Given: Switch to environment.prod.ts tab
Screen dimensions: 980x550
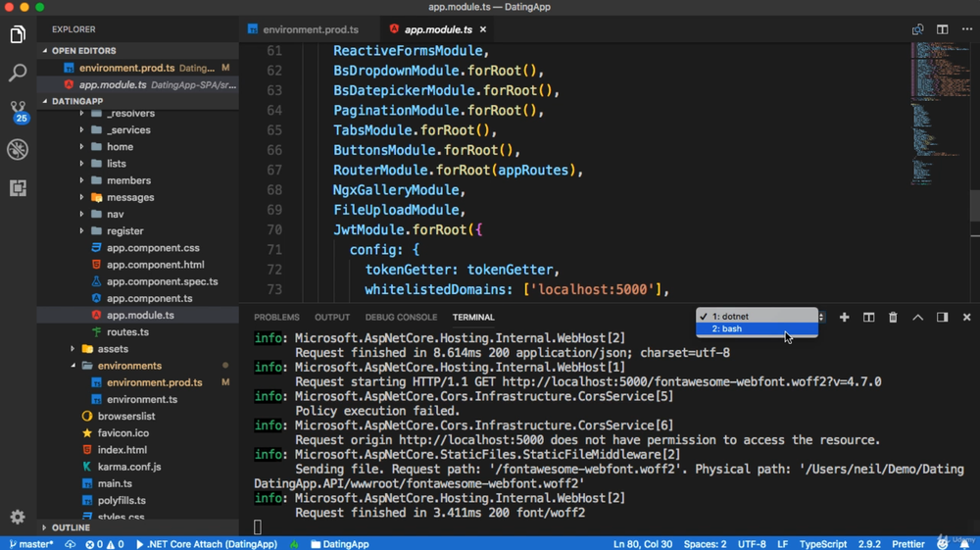Looking at the screenshot, I should coord(310,29).
